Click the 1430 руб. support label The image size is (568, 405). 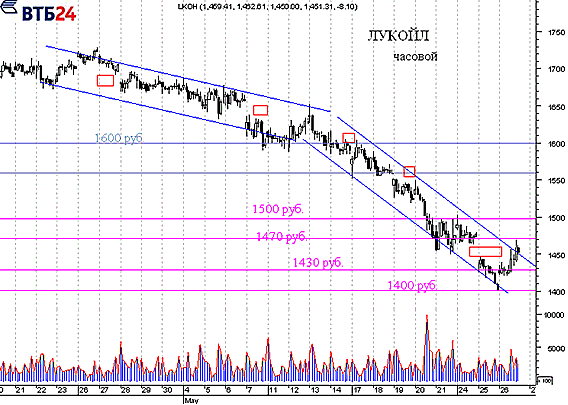click(x=318, y=262)
